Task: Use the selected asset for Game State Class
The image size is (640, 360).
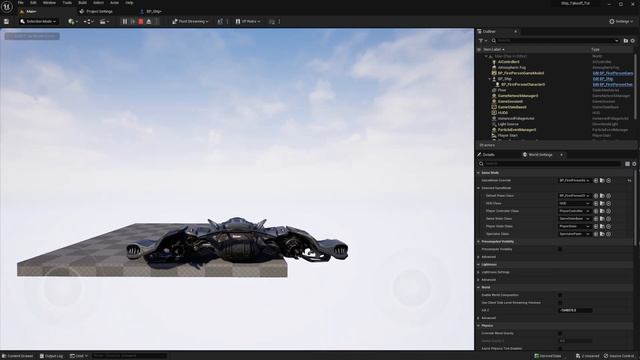Action: (596, 219)
